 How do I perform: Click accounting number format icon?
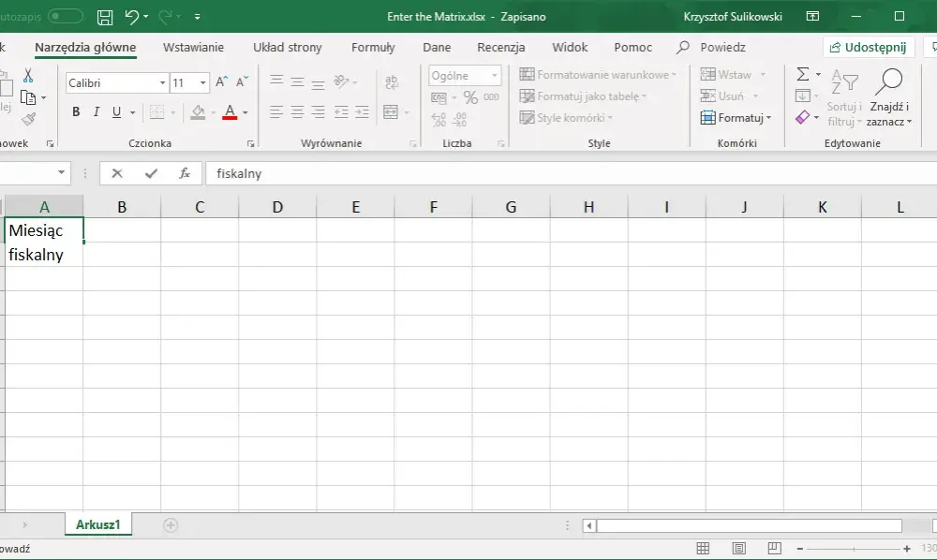[x=439, y=97]
